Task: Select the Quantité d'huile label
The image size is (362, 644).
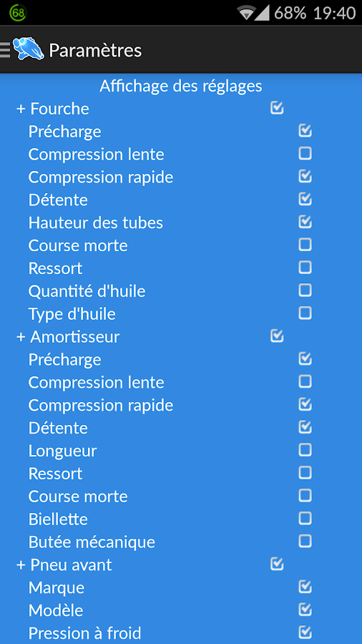Action: [x=87, y=291]
